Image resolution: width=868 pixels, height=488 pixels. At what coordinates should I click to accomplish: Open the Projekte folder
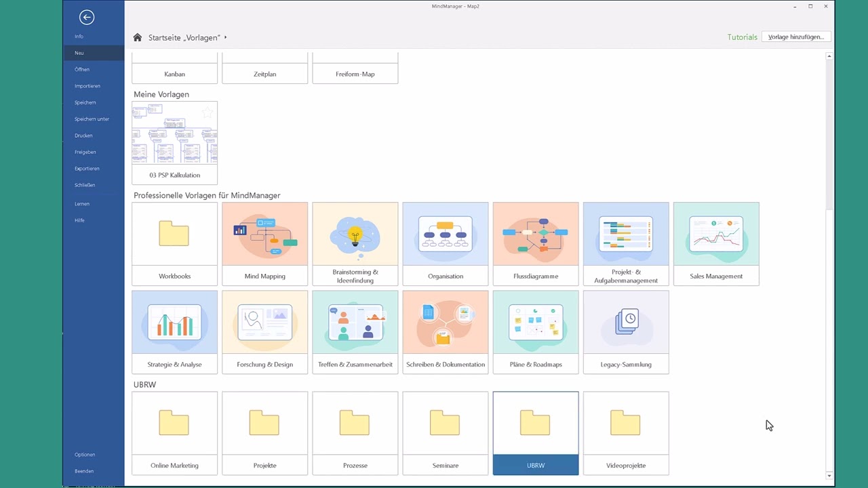[264, 433]
